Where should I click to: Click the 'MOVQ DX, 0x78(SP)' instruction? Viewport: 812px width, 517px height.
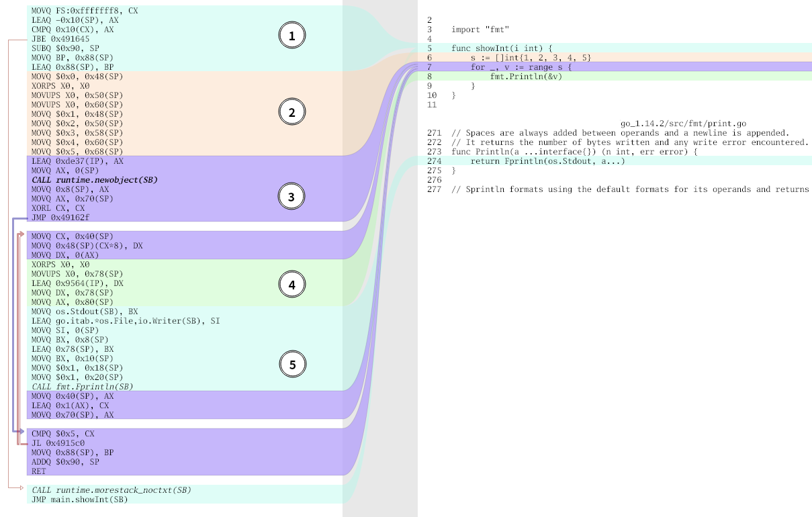pyautogui.click(x=73, y=293)
